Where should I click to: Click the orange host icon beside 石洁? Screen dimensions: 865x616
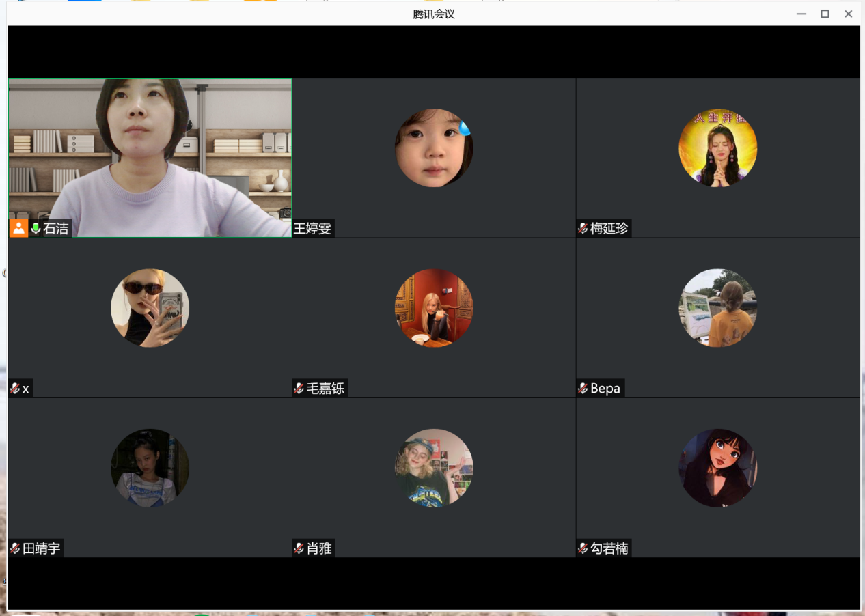pyautogui.click(x=18, y=229)
